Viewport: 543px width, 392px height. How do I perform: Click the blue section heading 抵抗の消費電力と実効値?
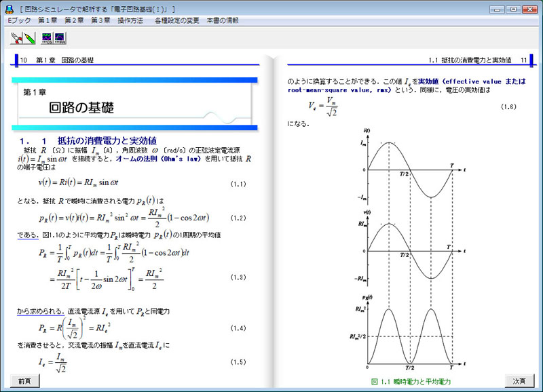pyautogui.click(x=107, y=141)
